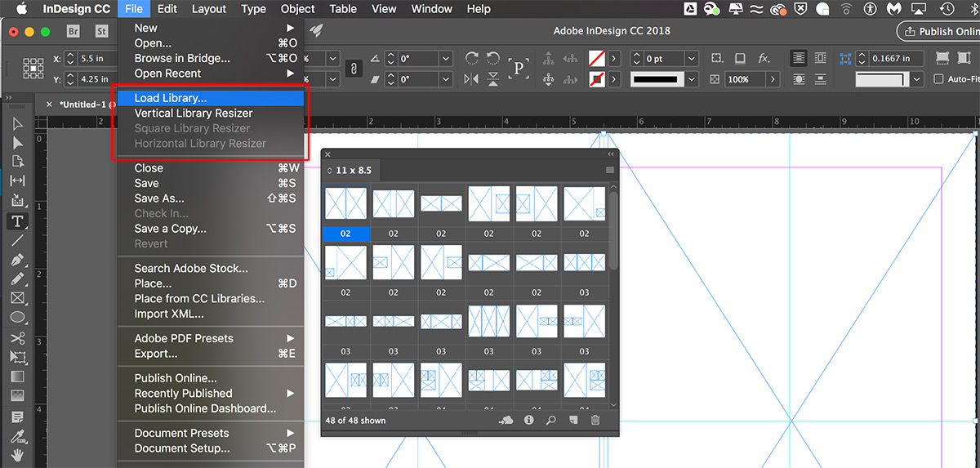This screenshot has width=980, height=468.
Task: Toggle the constrain proportions chain link
Action: (354, 69)
